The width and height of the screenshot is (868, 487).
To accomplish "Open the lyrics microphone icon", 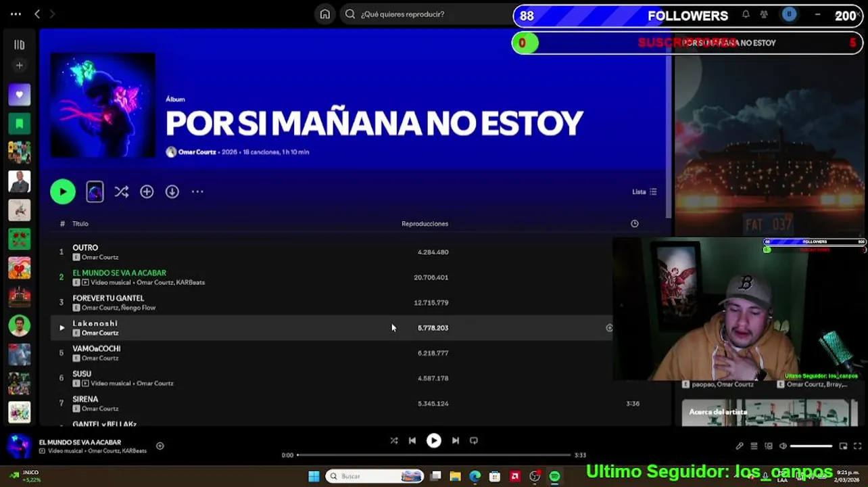I will point(740,446).
